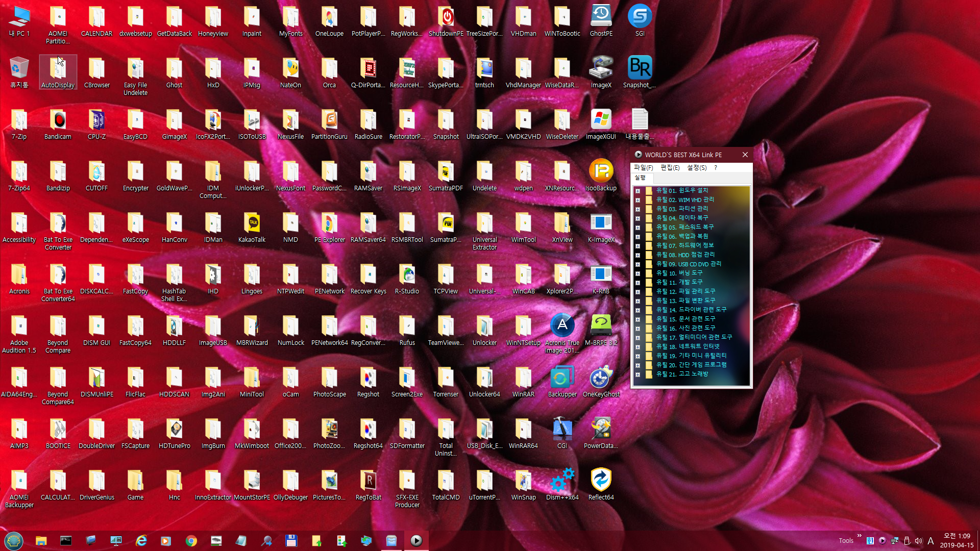Select the 실행 tab in Link PE
Image resolution: width=980 pixels, height=551 pixels.
tap(640, 178)
